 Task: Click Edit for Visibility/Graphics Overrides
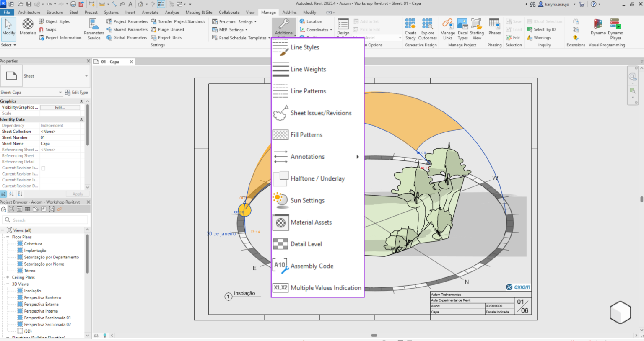point(60,107)
